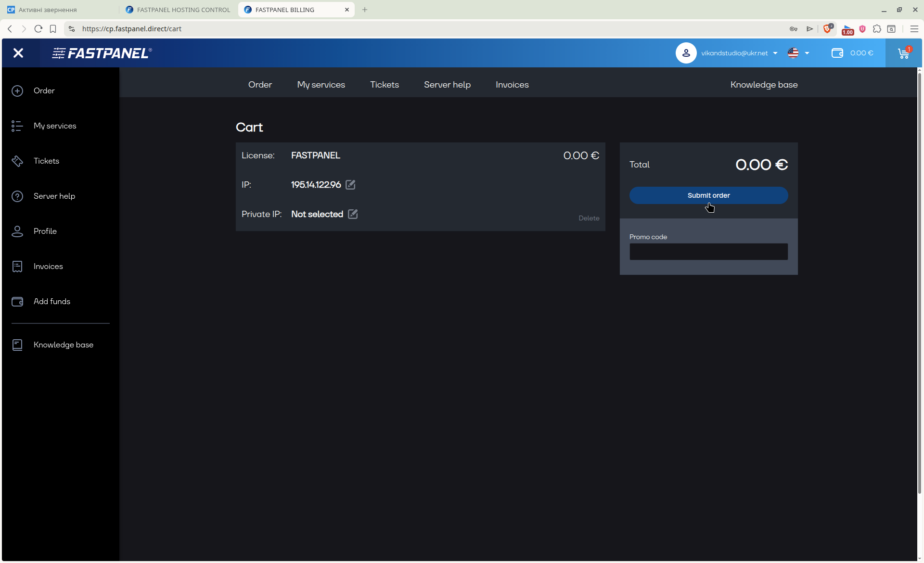Click vikandstudio@ukr.net account name

click(x=734, y=53)
